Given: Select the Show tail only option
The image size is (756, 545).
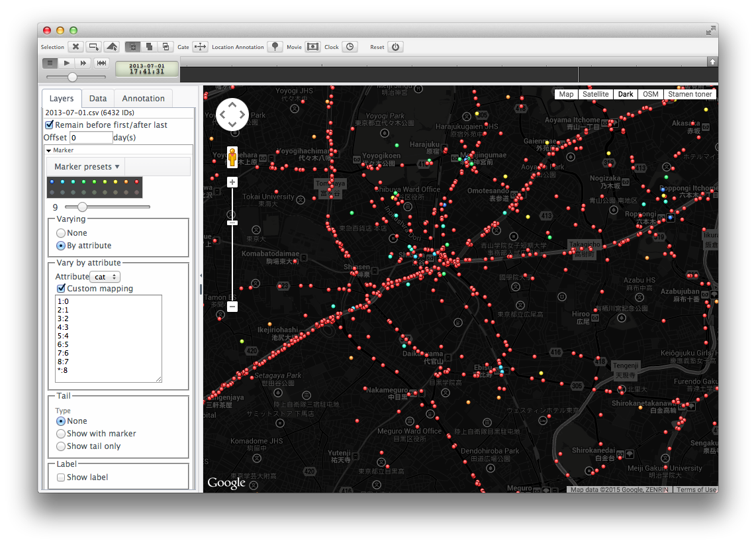Looking at the screenshot, I should (61, 446).
